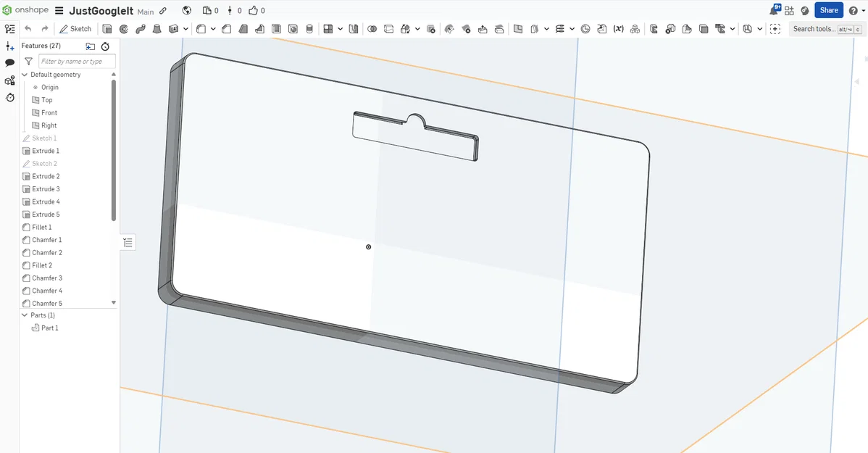The height and width of the screenshot is (453, 868).
Task: Select the Revolve tool
Action: click(x=124, y=29)
